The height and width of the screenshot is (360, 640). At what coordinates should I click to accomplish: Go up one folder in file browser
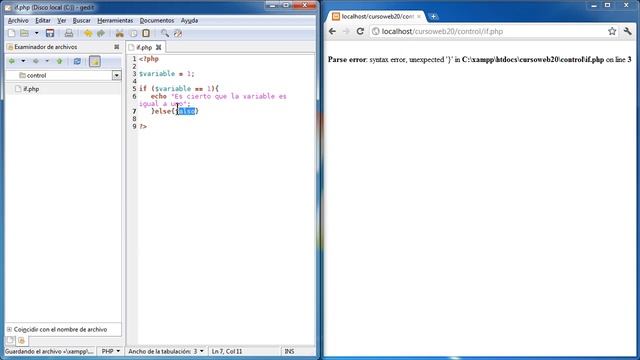point(60,61)
